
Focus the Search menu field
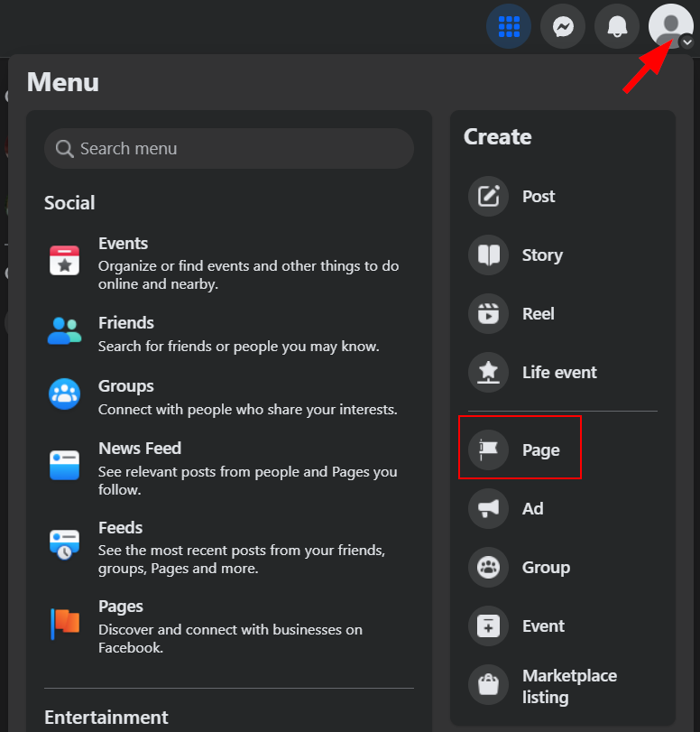click(x=228, y=148)
